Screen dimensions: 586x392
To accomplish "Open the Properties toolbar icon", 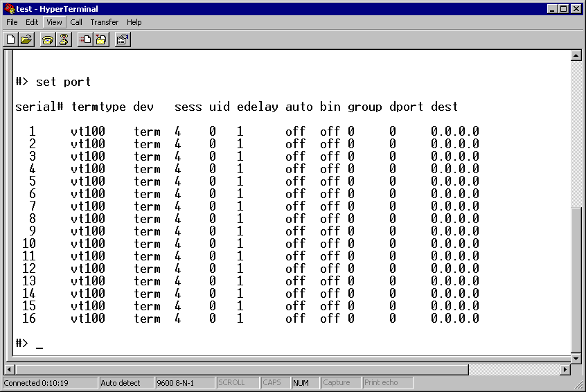I will pyautogui.click(x=123, y=39).
